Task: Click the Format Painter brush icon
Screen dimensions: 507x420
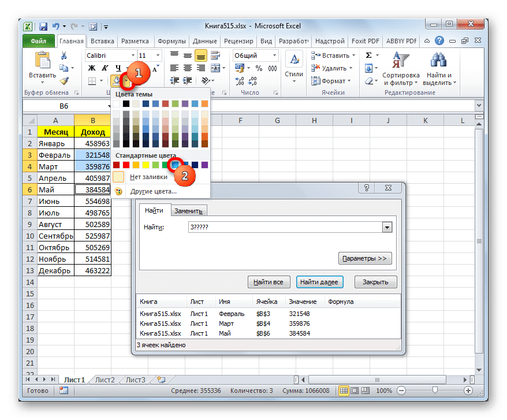Action: pos(64,80)
